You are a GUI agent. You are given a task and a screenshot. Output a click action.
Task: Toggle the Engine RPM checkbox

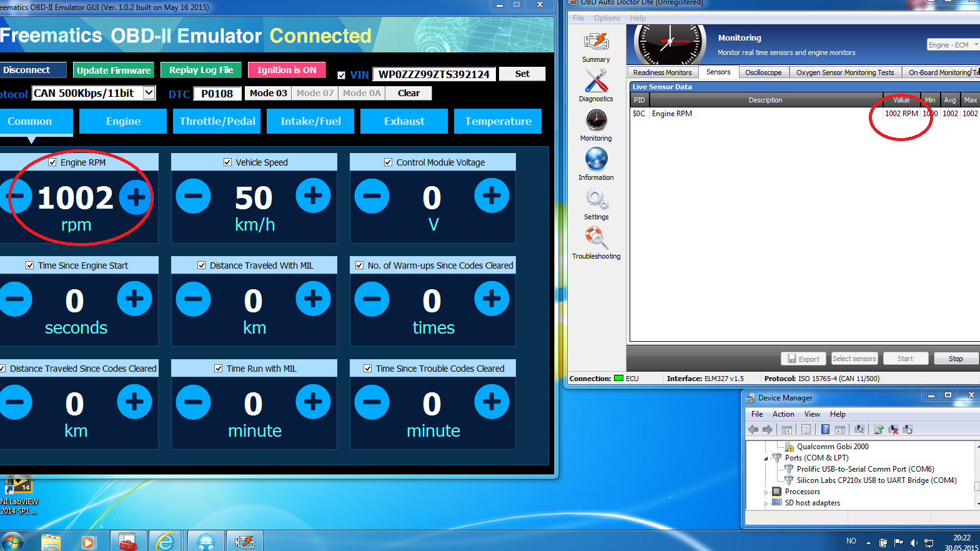pyautogui.click(x=52, y=162)
